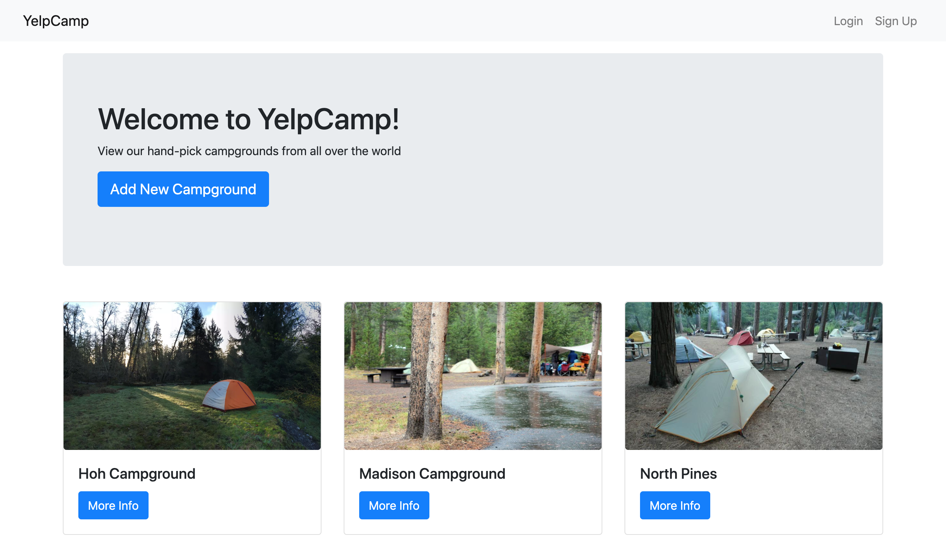Image resolution: width=946 pixels, height=560 pixels.
Task: Select the Madison Campground card body
Action: 473,491
